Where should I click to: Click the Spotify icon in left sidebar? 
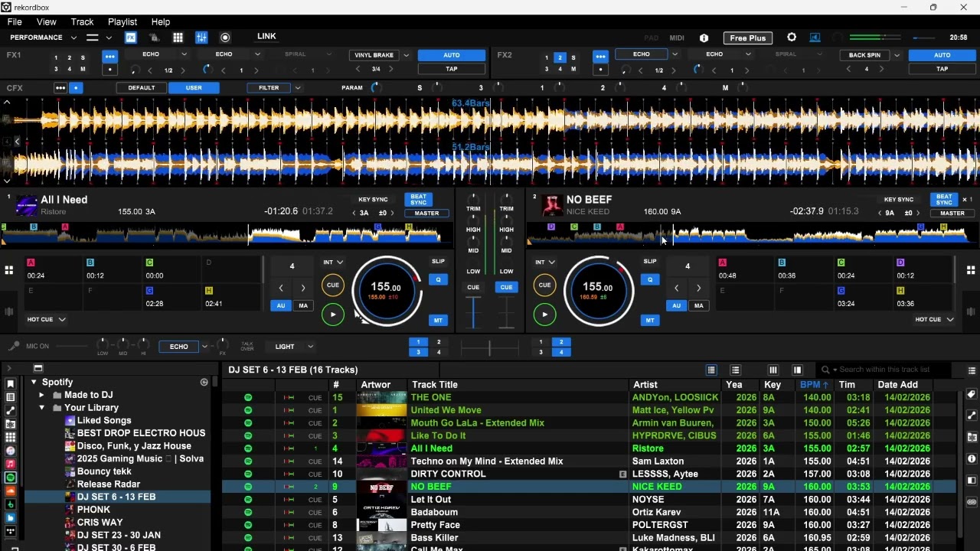[10, 478]
